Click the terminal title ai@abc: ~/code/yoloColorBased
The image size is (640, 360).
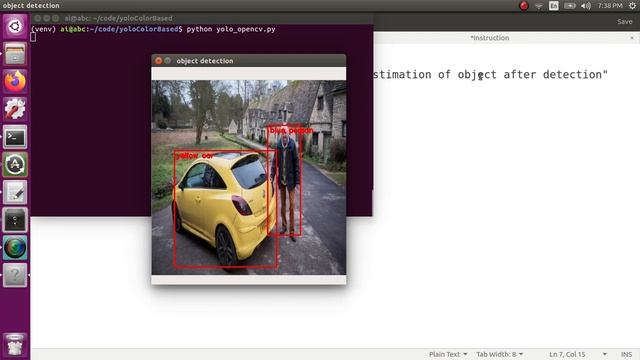[118, 18]
